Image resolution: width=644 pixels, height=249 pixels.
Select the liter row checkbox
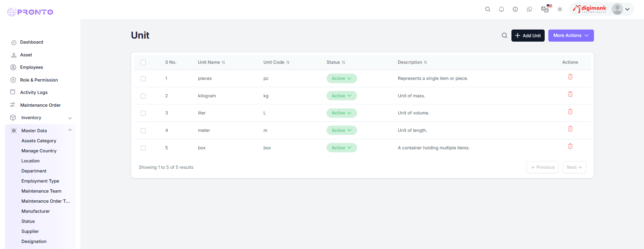[143, 113]
